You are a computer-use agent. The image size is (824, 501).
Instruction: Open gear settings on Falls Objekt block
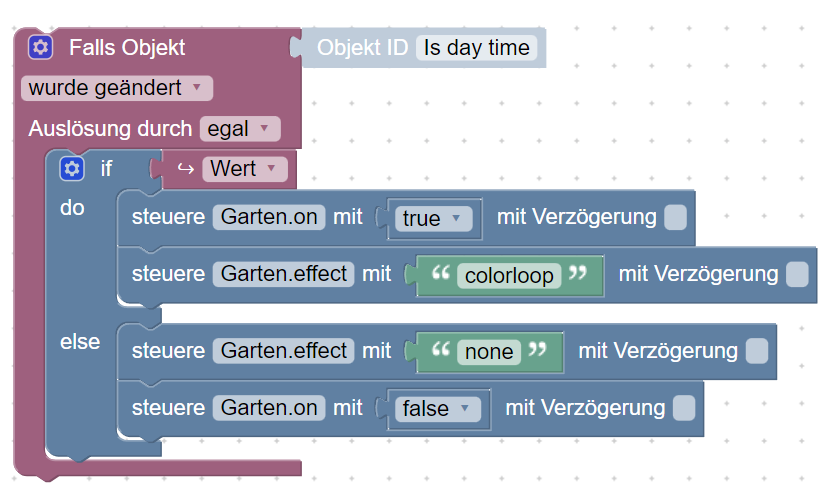pos(40,47)
